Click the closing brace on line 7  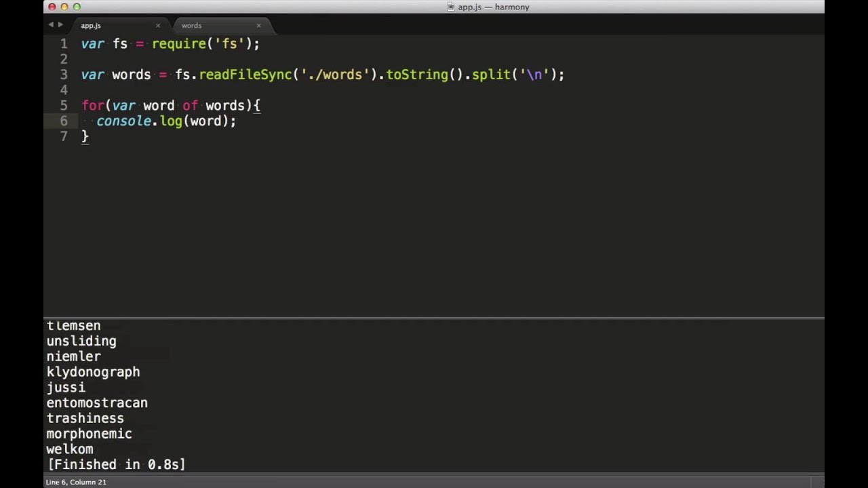[85, 136]
